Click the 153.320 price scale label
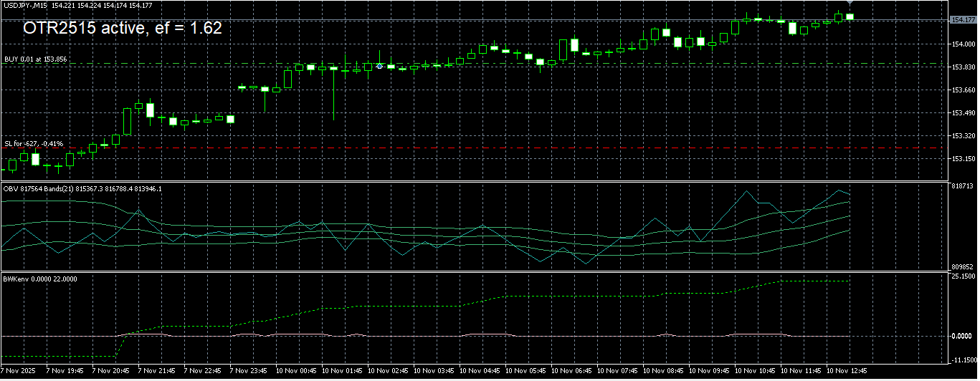The image size is (980, 381). pyautogui.click(x=962, y=135)
